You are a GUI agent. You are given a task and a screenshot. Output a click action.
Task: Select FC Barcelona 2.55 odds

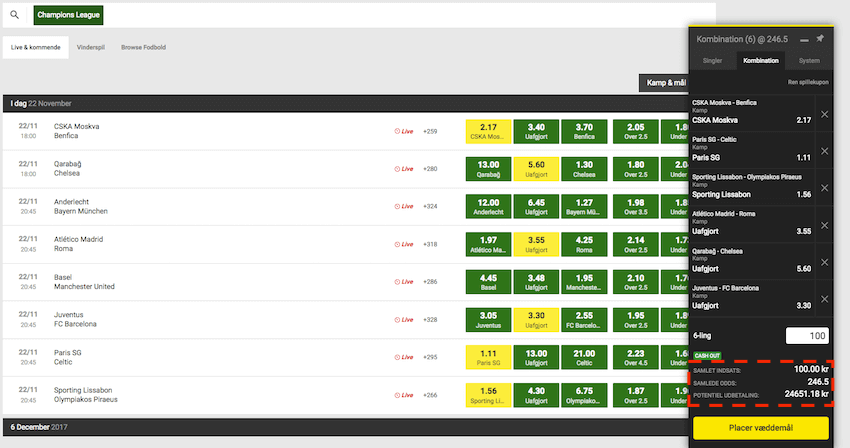tap(584, 319)
